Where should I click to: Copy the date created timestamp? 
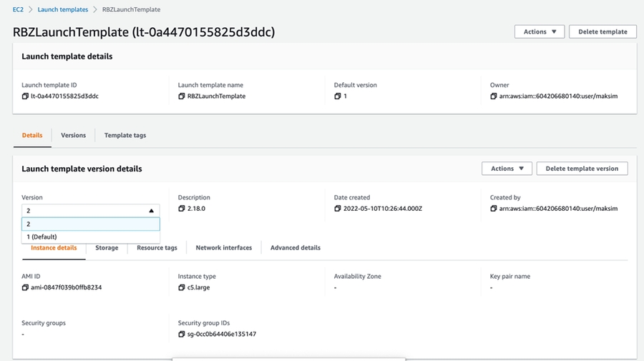click(338, 209)
